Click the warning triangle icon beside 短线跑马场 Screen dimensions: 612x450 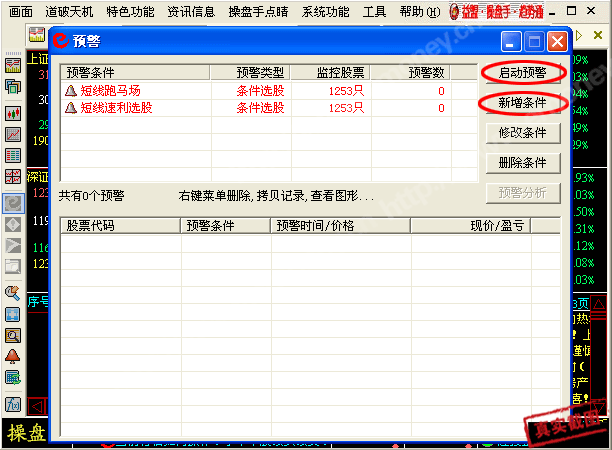71,91
